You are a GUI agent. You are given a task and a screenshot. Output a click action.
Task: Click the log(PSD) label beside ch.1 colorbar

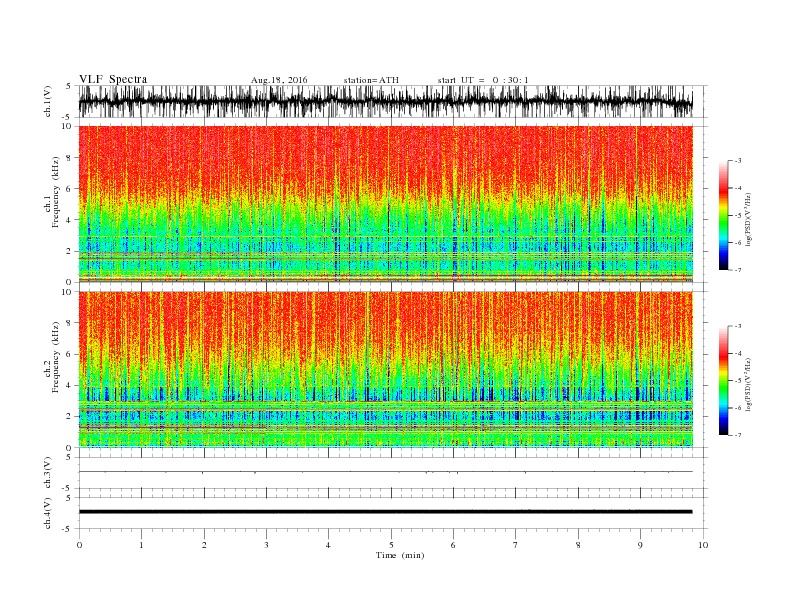749,219
